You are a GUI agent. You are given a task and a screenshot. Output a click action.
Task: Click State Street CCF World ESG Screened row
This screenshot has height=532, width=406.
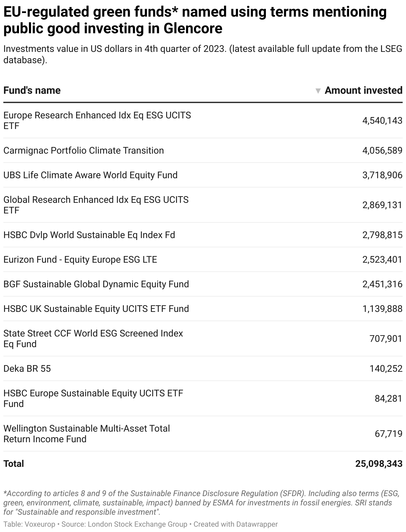click(93, 338)
